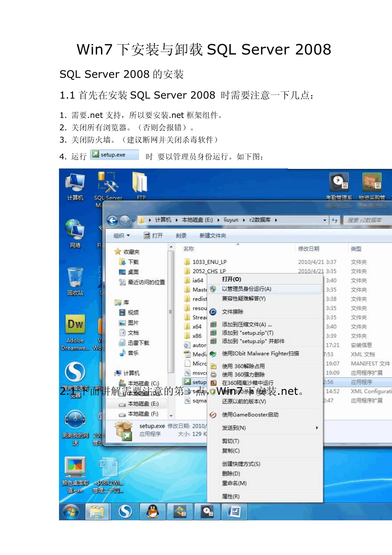The height and width of the screenshot is (555, 392).
Task: Click the search box 搜索 r2数据库
Action: (367, 221)
